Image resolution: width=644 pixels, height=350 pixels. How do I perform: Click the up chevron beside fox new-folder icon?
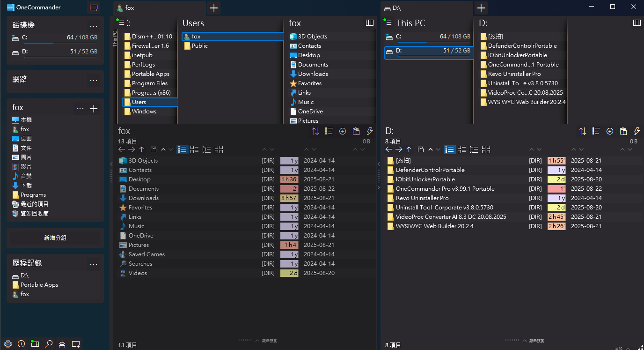pyautogui.click(x=163, y=149)
